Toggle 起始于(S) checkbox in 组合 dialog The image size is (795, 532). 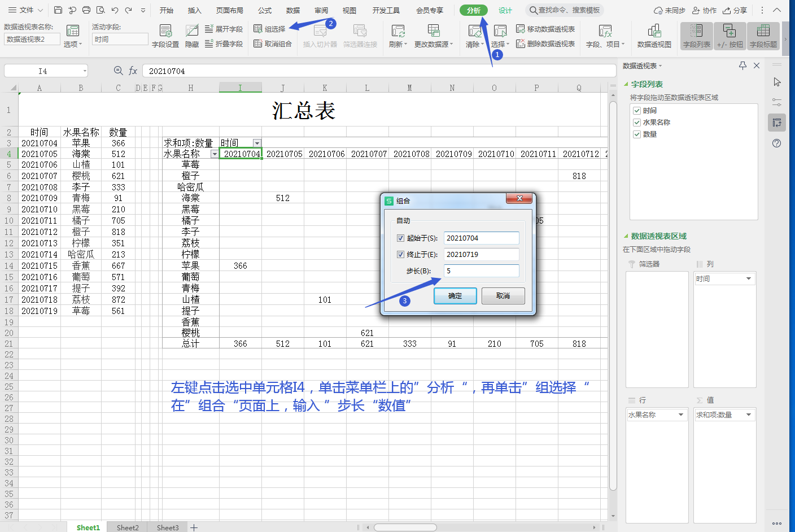(400, 238)
